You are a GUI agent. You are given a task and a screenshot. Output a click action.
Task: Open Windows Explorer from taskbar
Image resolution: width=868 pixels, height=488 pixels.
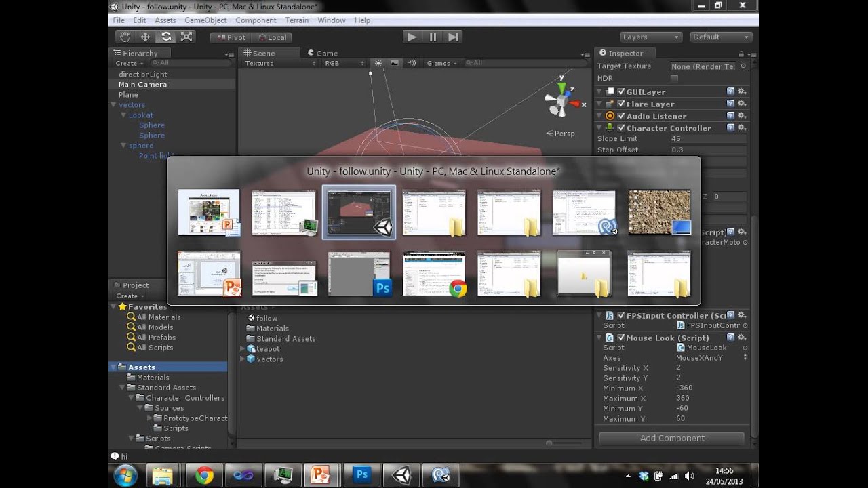162,475
